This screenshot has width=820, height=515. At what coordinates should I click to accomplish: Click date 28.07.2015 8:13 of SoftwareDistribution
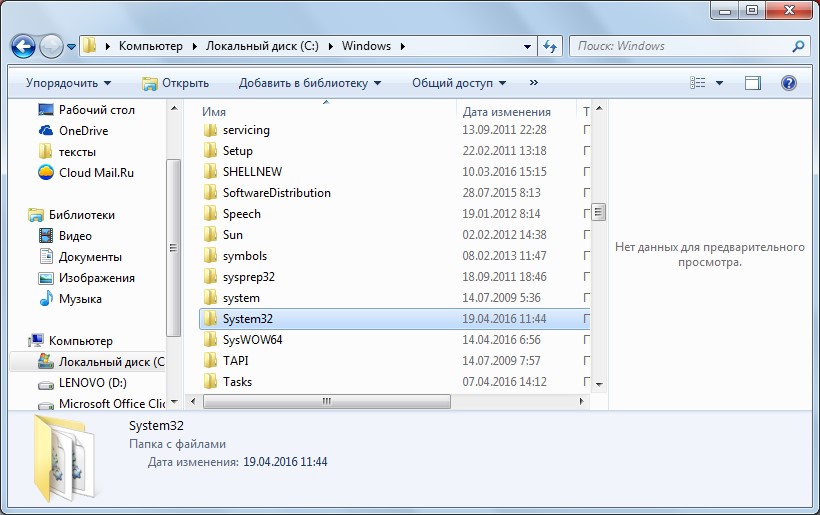click(x=501, y=193)
